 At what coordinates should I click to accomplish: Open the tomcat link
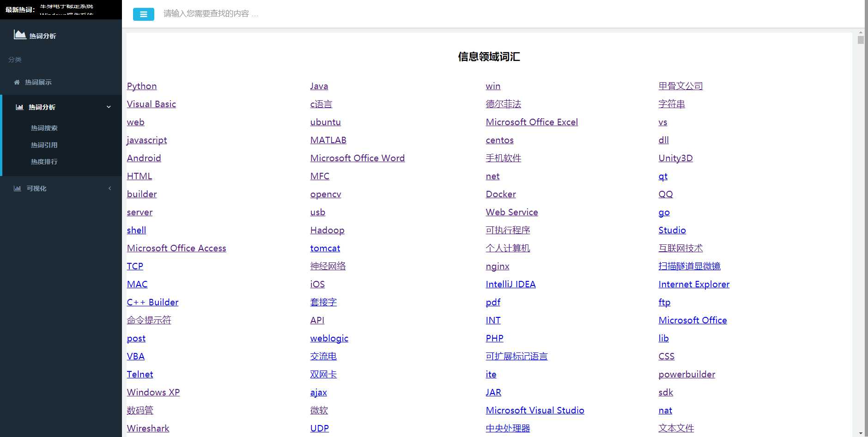[x=325, y=248]
